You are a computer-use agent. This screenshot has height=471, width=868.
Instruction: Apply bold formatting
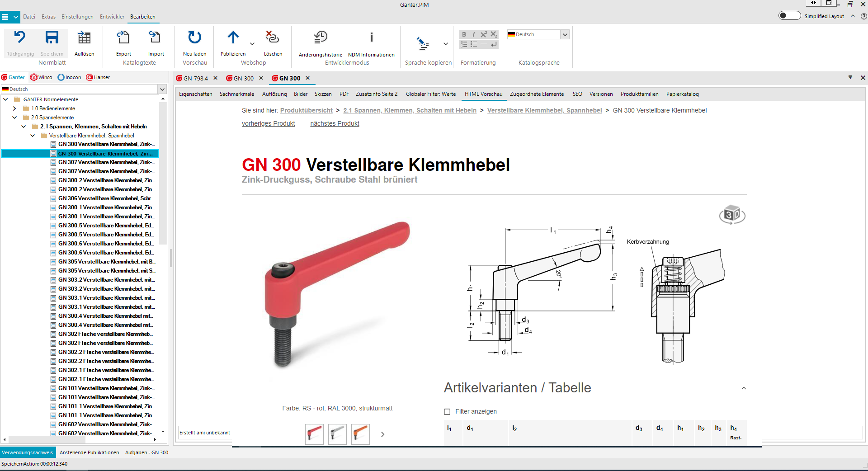pos(464,34)
